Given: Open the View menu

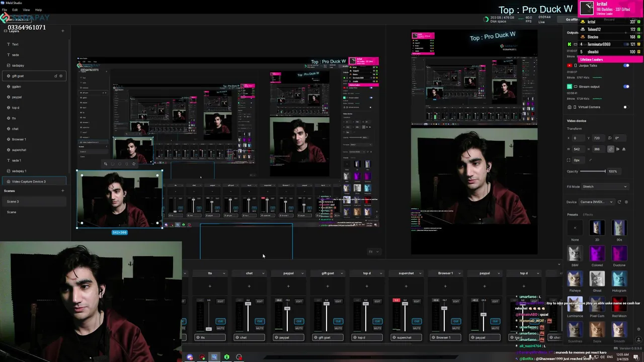Looking at the screenshot, I should 26,10.
